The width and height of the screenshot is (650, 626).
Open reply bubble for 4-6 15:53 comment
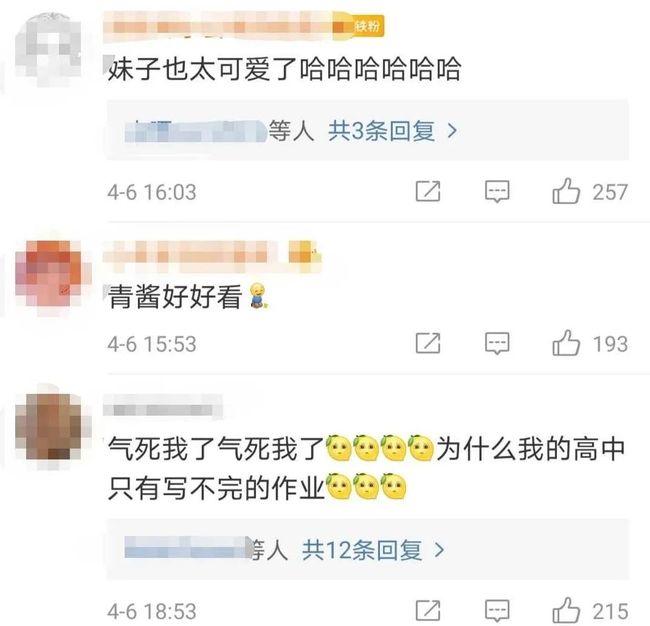[497, 343]
